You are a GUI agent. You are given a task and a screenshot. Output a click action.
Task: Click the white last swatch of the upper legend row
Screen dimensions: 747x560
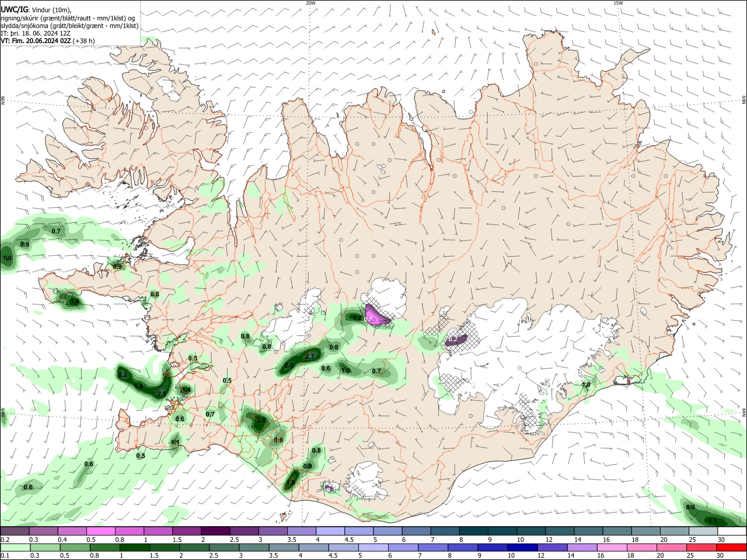click(731, 531)
